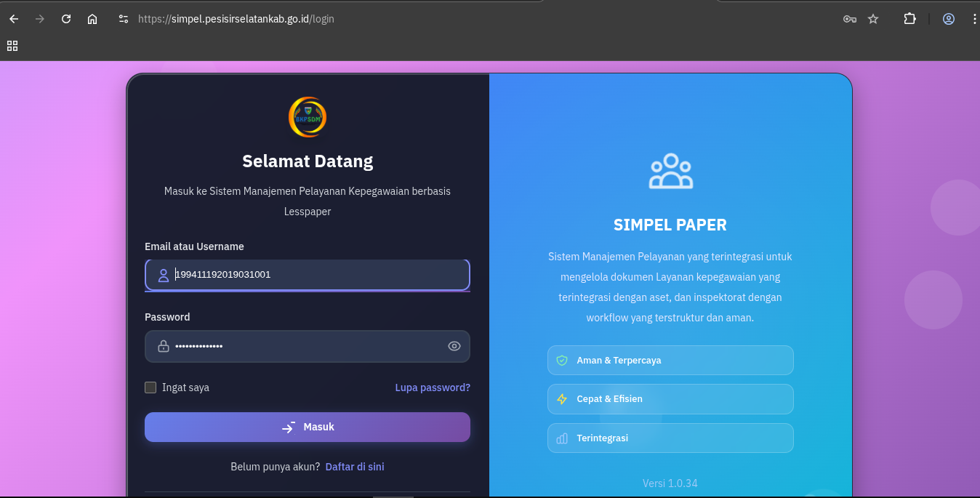This screenshot has width=980, height=498.
Task: Click the Terintegrasi bar chart icon
Action: (561, 438)
